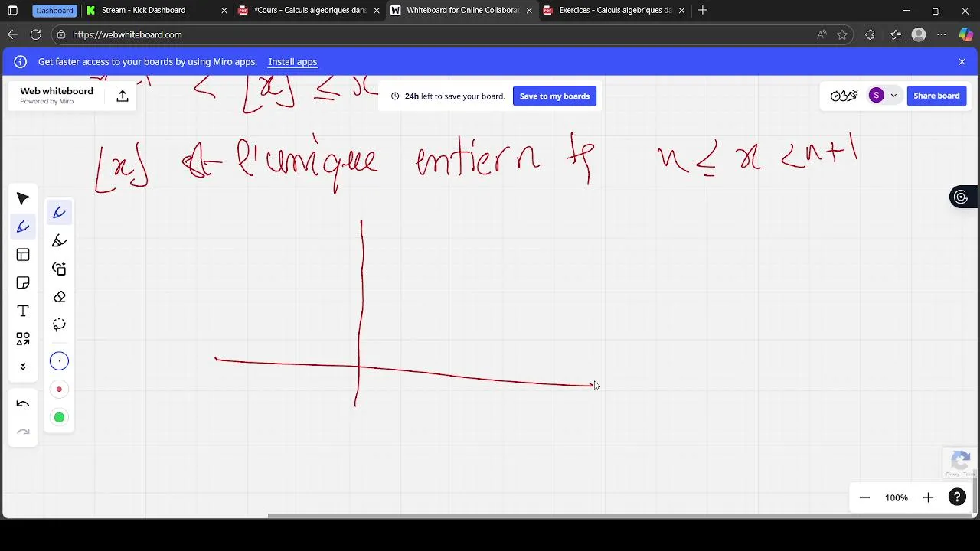Choose the red pen swatch
Screen dimensions: 980x551
click(x=59, y=390)
